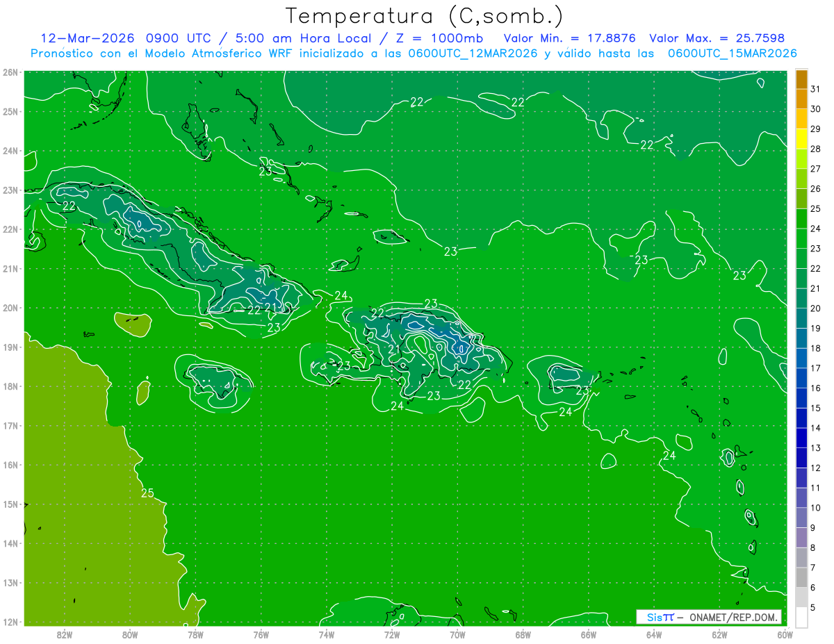Viewport: 834px width, 644px height.
Task: Pick the bright yellow swatch between 28 and 29
Action: (801, 139)
